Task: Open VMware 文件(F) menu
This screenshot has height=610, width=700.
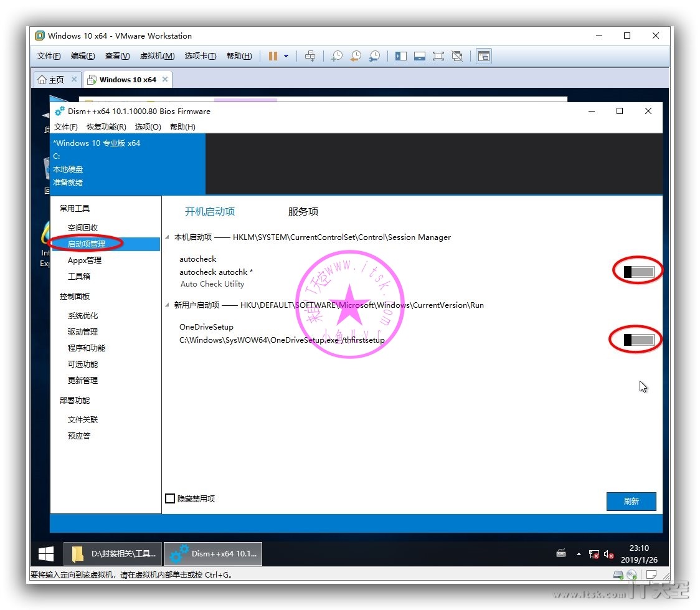Action: coord(49,56)
